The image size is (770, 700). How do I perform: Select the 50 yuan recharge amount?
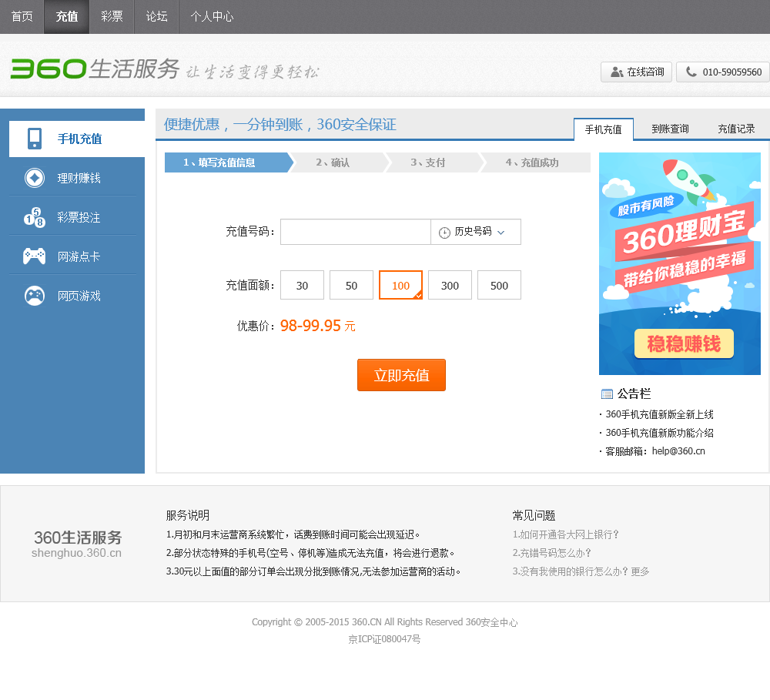[351, 285]
